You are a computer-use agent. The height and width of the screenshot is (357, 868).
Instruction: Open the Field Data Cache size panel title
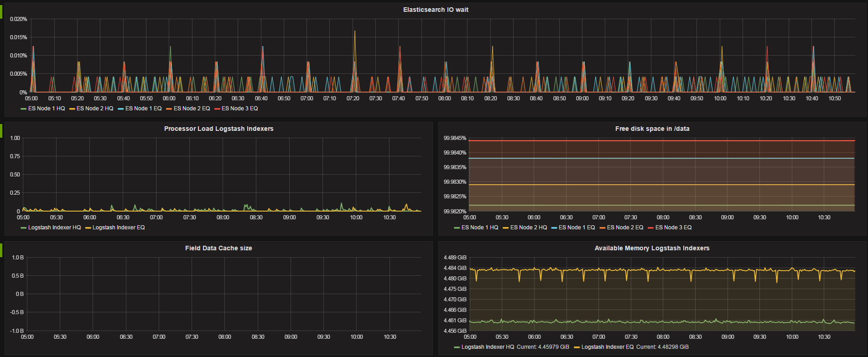coord(218,248)
